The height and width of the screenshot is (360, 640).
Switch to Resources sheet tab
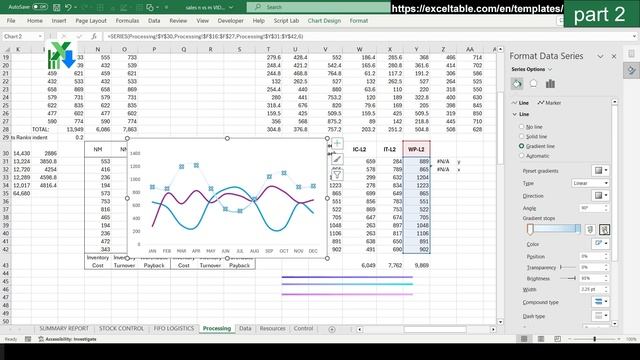tap(272, 329)
